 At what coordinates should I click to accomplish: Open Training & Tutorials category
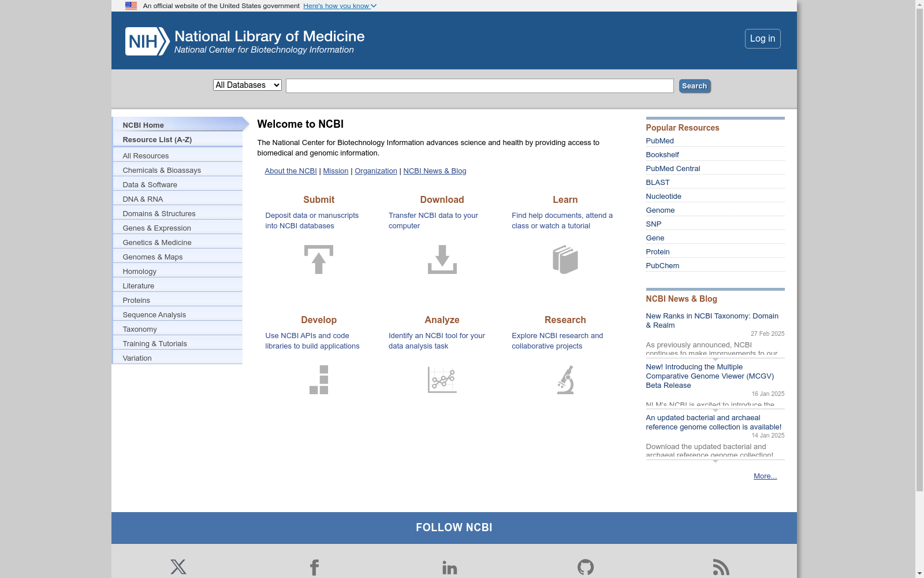(178, 343)
